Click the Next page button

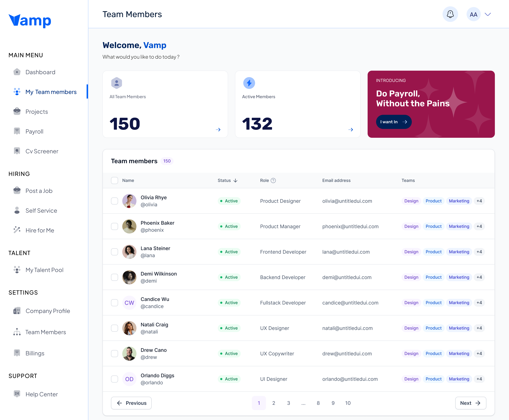[470, 403]
